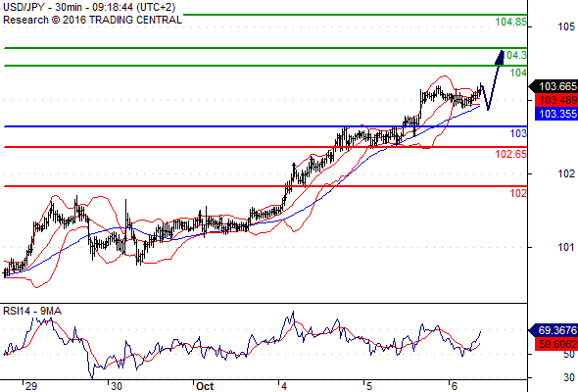
Task: Click the RSI 50 axis label
Action: pos(569,355)
